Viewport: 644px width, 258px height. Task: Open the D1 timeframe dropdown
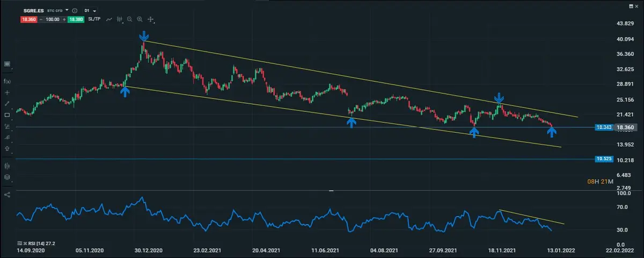(90, 10)
